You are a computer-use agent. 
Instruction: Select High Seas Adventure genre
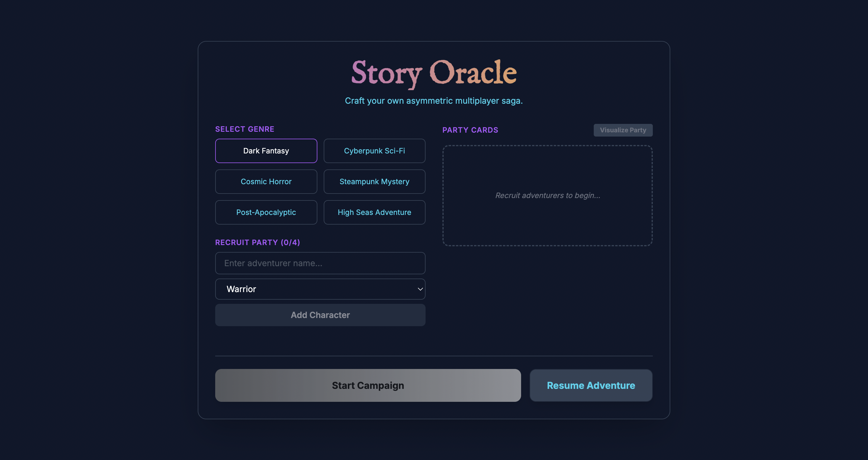[374, 212]
